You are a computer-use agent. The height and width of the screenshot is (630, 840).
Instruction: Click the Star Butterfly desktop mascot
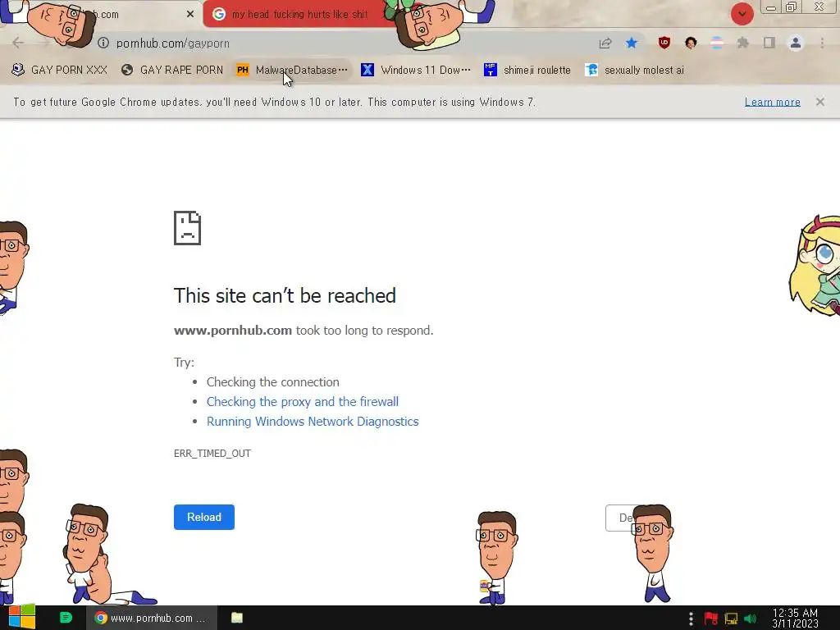coord(815,265)
